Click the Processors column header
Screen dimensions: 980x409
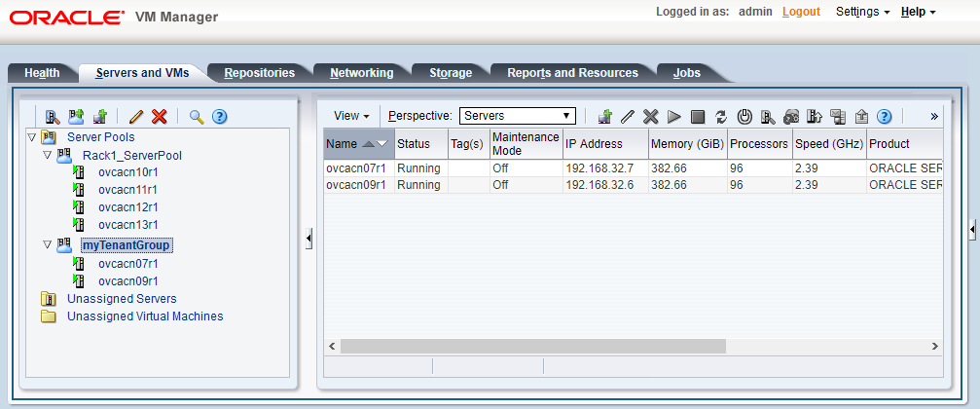759,144
